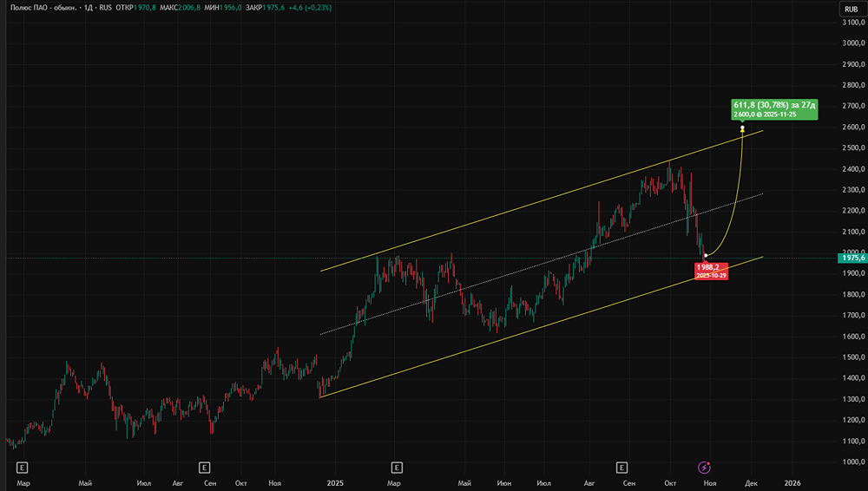Click the 2026 year label on time axis

click(792, 483)
